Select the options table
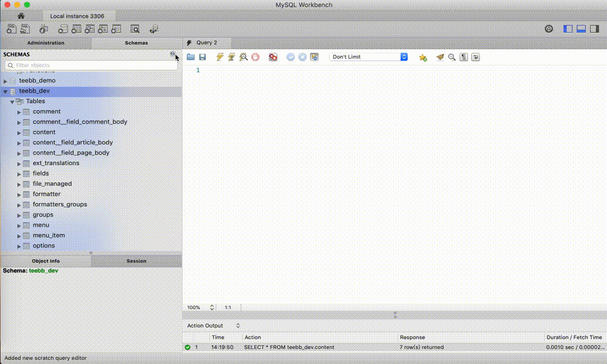This screenshot has width=607, height=364. [x=44, y=246]
